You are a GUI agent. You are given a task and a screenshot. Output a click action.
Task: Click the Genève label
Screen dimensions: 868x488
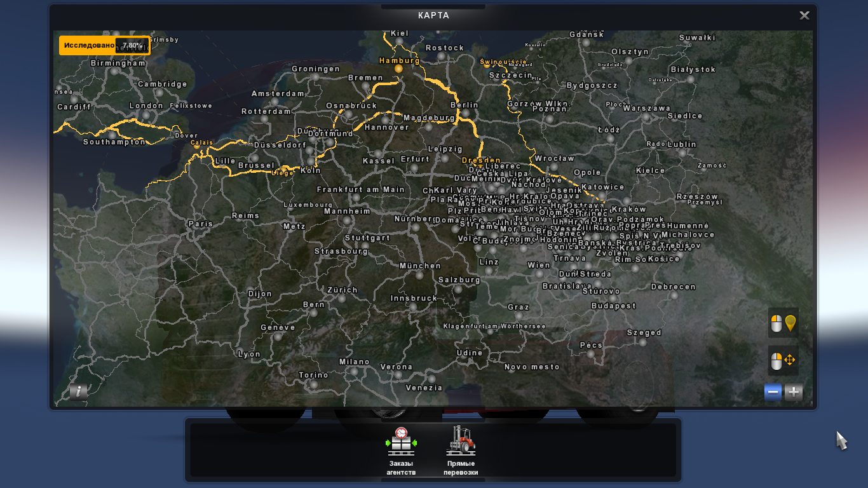[278, 327]
